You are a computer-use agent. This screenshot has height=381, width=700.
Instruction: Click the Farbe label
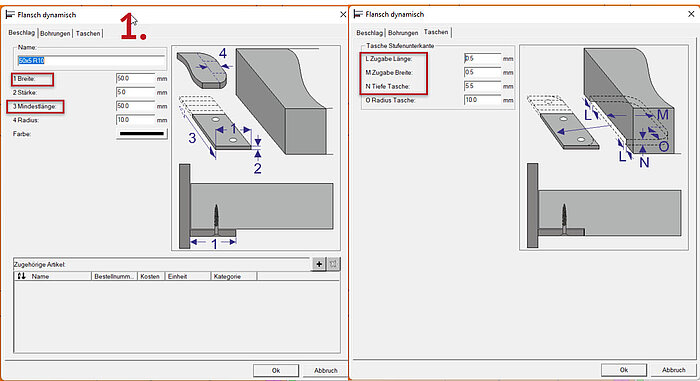click(22, 134)
